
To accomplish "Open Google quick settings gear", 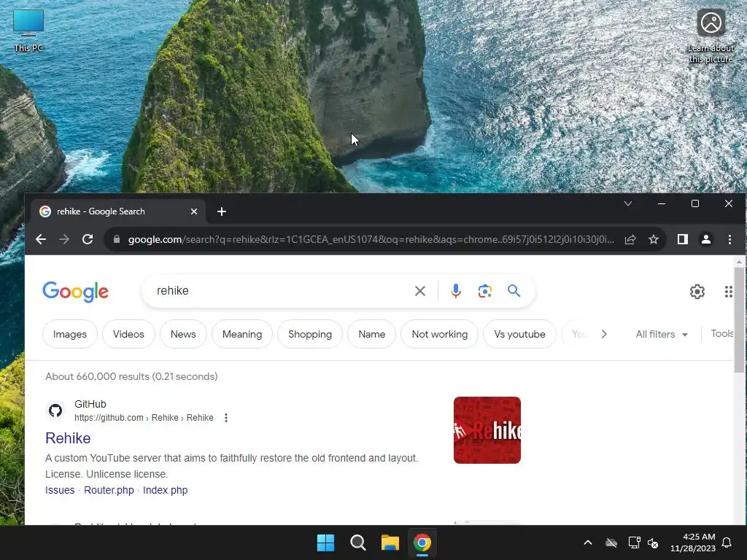I will coord(697,292).
